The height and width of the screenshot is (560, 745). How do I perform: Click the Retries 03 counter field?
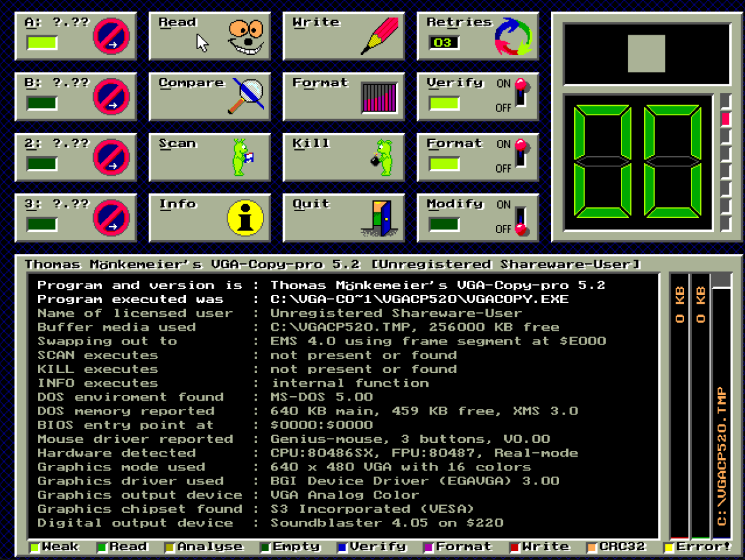444,43
